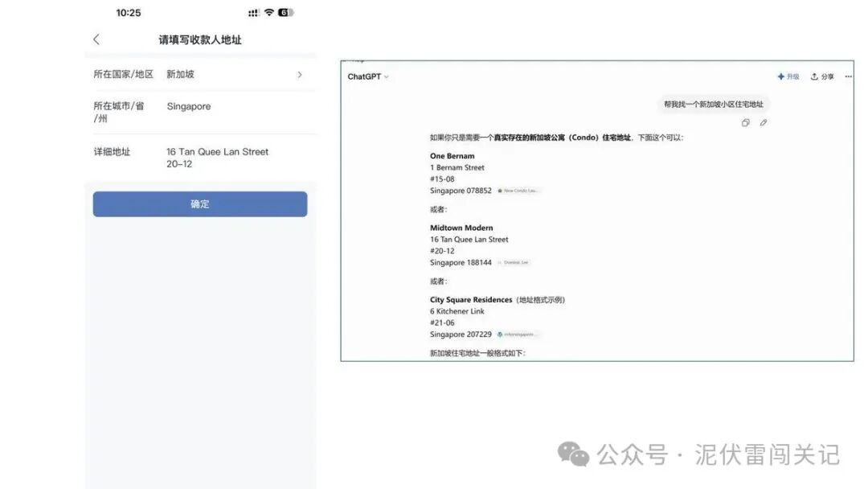Screen dimensions: 868x489
Task: Select the City Square Residences heading
Action: (x=471, y=300)
